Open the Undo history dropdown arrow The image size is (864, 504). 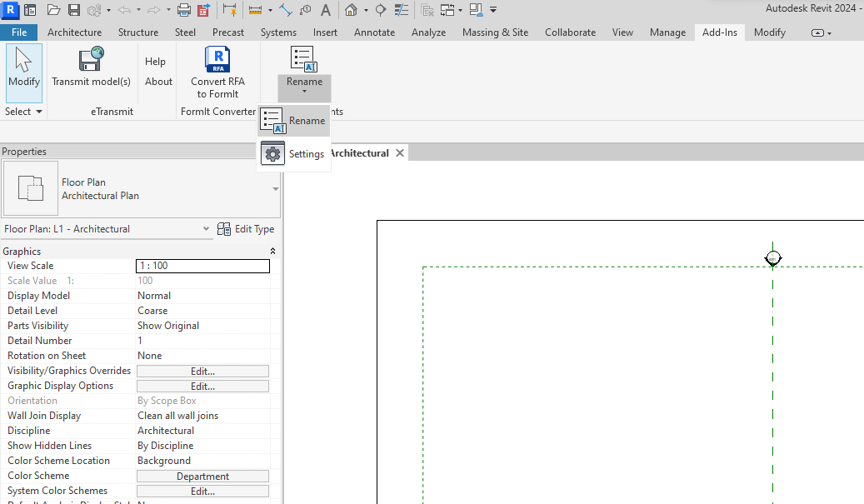click(138, 10)
